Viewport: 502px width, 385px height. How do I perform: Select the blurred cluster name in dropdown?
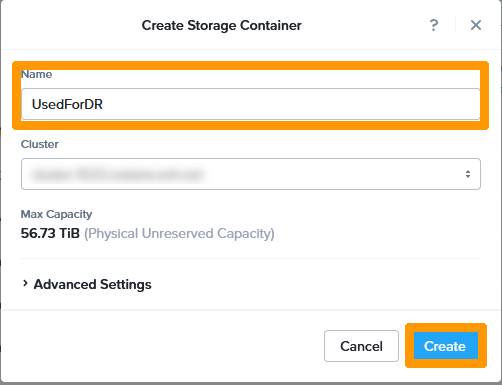(x=117, y=174)
